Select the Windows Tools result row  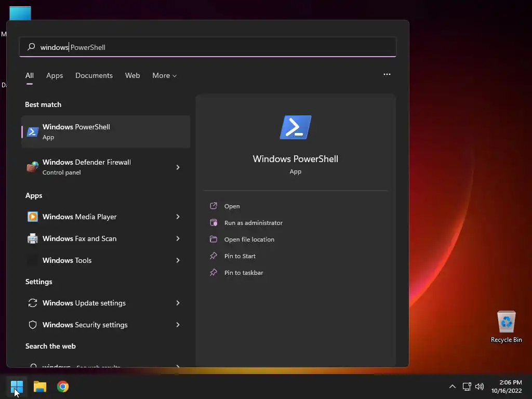pos(105,260)
